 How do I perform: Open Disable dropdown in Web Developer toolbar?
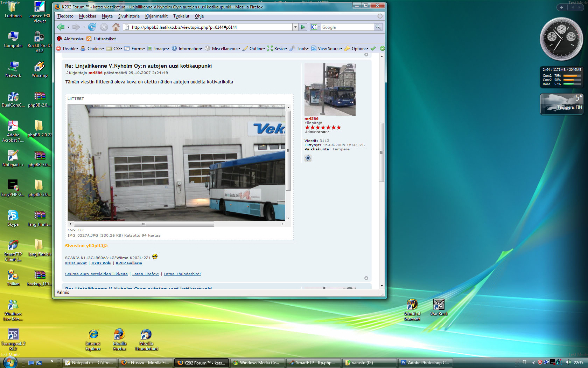[67, 49]
